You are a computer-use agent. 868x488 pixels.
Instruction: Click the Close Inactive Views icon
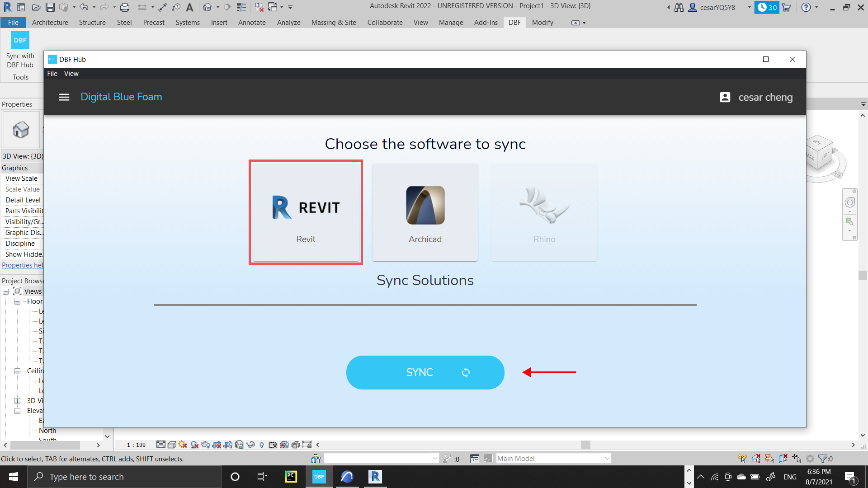[x=259, y=7]
